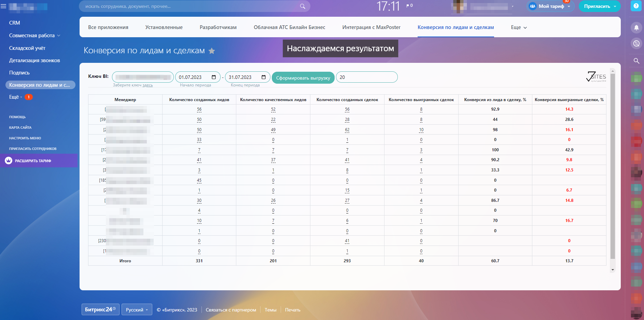Expand 'Совместная работа' sidebar section
Viewport: 644px width, 320px height.
(x=34, y=36)
